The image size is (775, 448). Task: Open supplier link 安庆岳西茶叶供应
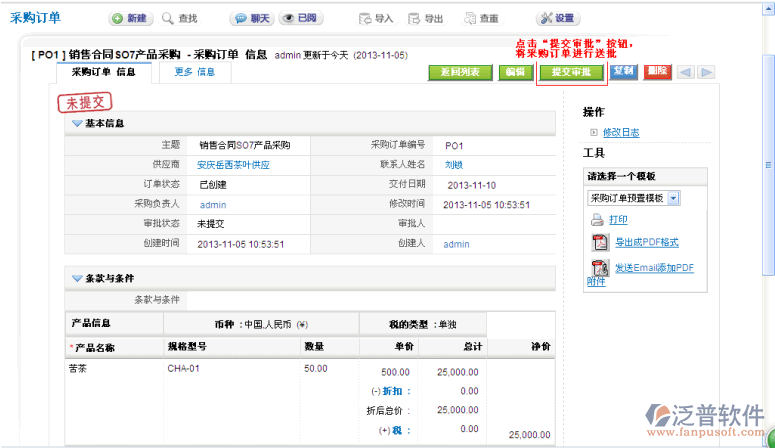point(233,165)
